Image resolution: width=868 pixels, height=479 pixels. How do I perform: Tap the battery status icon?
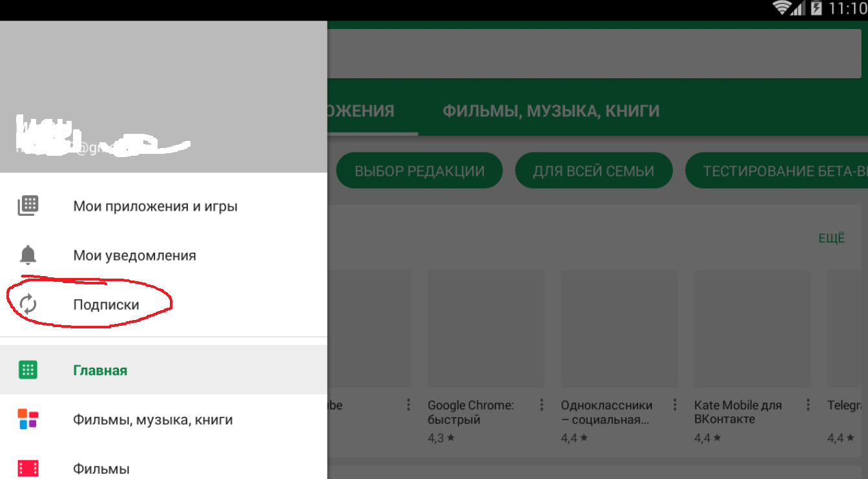(x=816, y=8)
